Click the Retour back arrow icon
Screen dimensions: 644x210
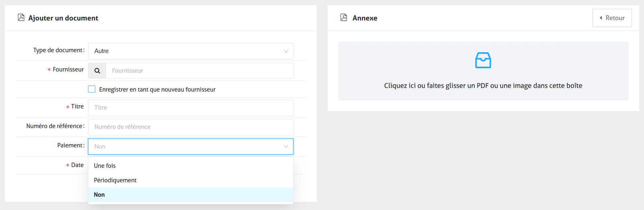(601, 18)
